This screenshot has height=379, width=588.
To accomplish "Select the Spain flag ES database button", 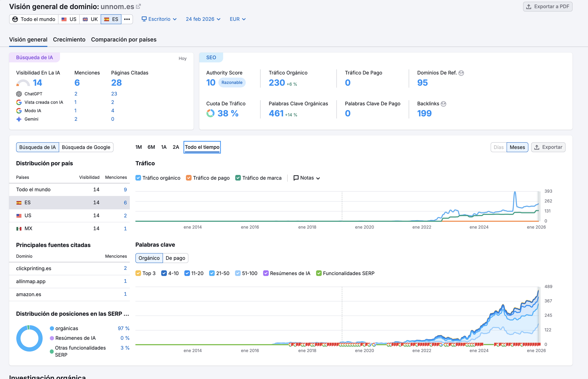I will coord(111,19).
